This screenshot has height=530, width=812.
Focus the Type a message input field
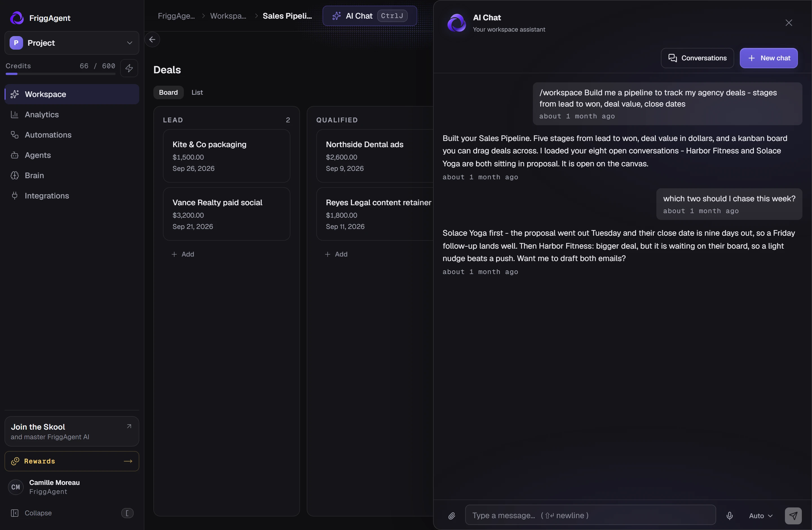pos(590,515)
